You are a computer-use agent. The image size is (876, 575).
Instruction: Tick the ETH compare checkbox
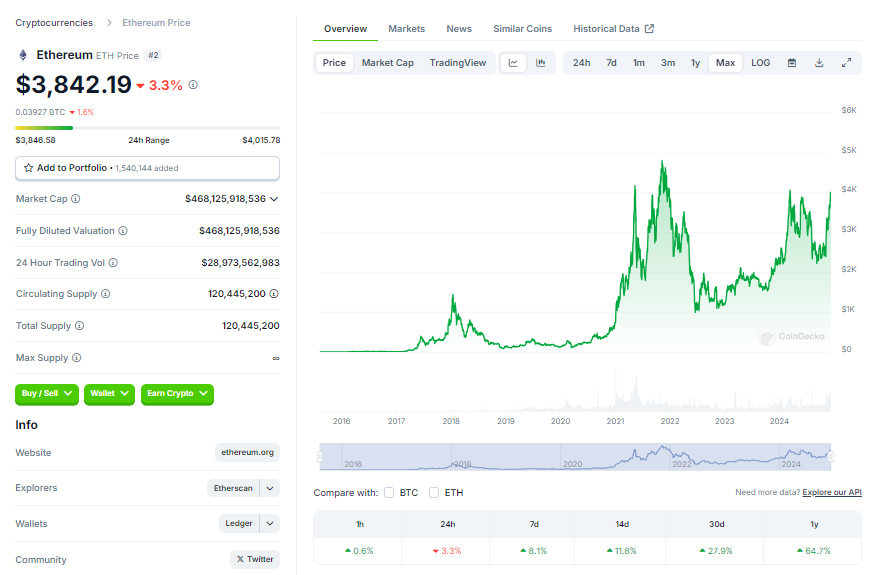coord(434,492)
